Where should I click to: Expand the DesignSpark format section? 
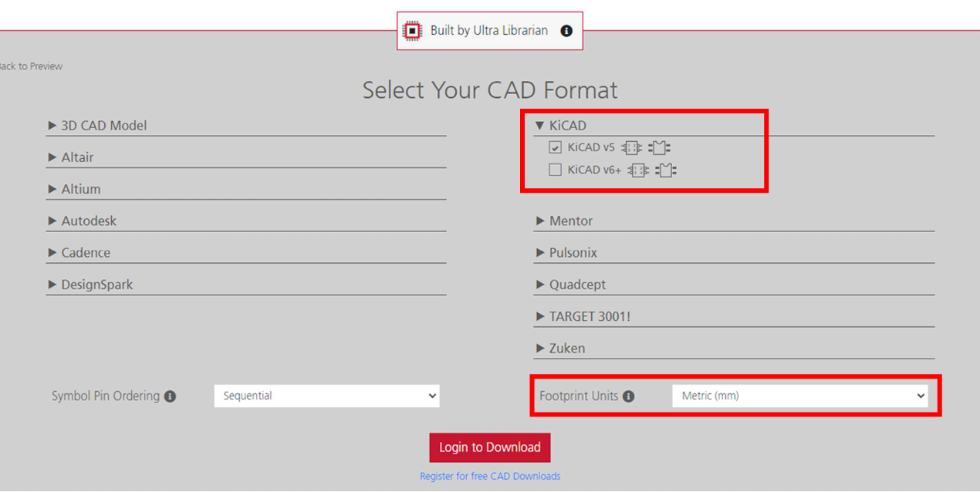246,285
